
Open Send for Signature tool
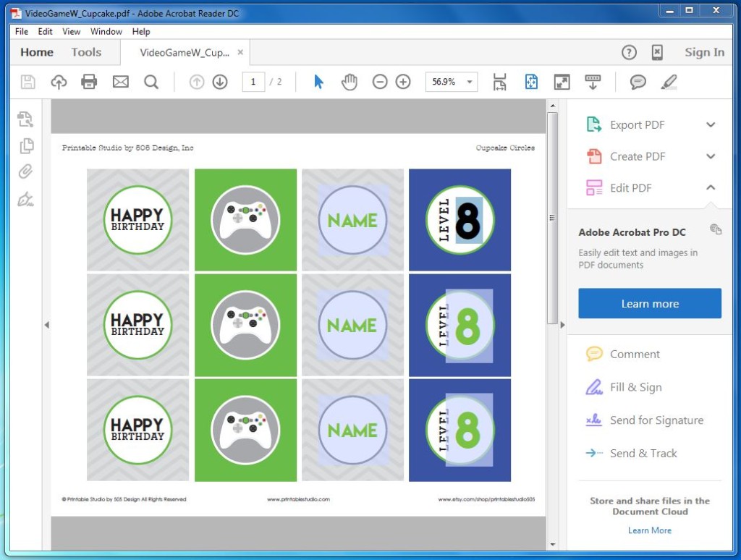pos(656,420)
